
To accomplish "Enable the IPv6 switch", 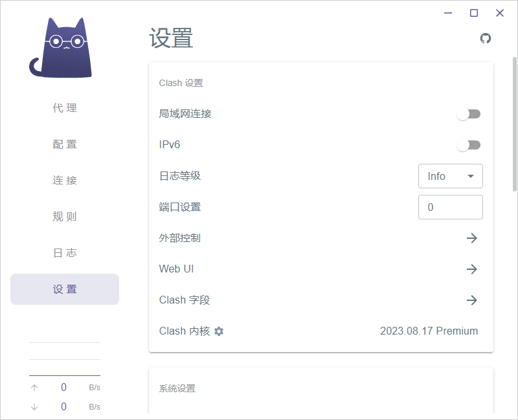I will point(469,145).
